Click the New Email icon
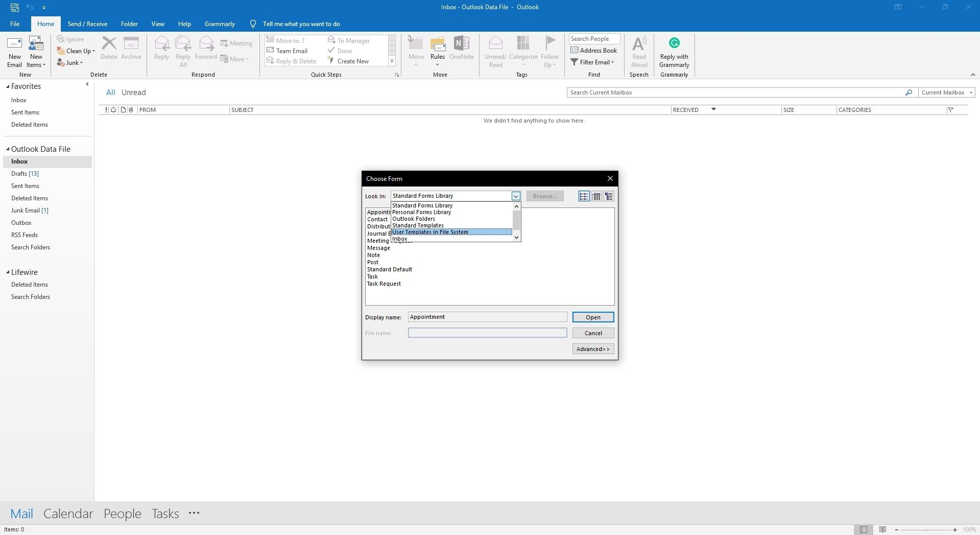The image size is (980, 535). (x=14, y=52)
